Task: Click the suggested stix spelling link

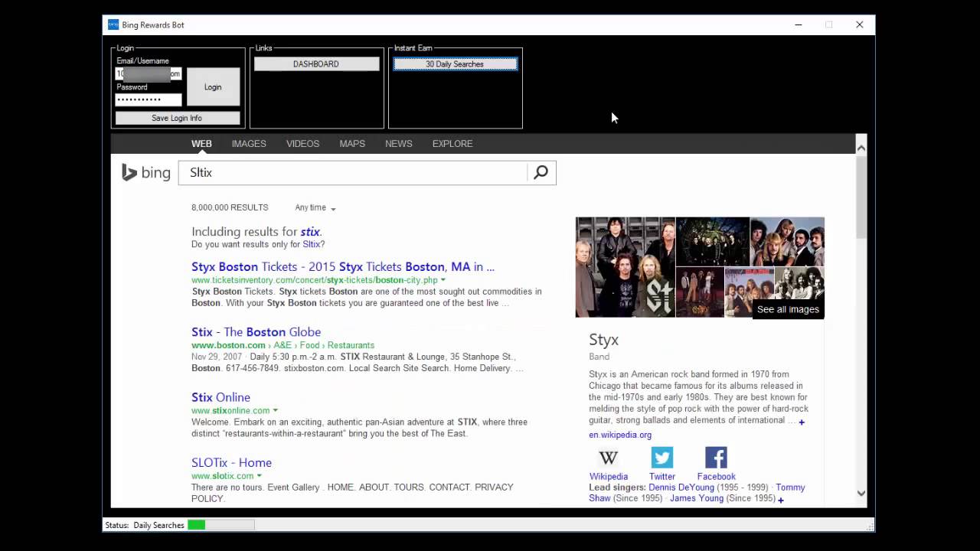Action: tap(310, 232)
